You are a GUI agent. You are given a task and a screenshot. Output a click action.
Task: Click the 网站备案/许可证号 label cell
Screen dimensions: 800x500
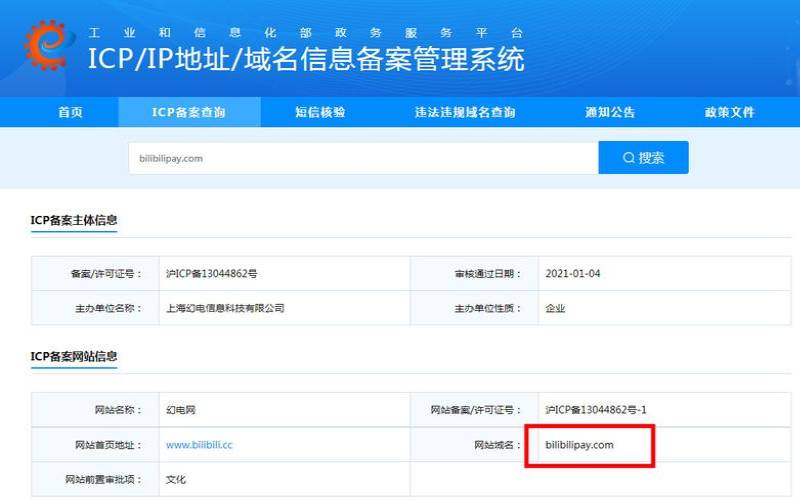click(x=474, y=410)
